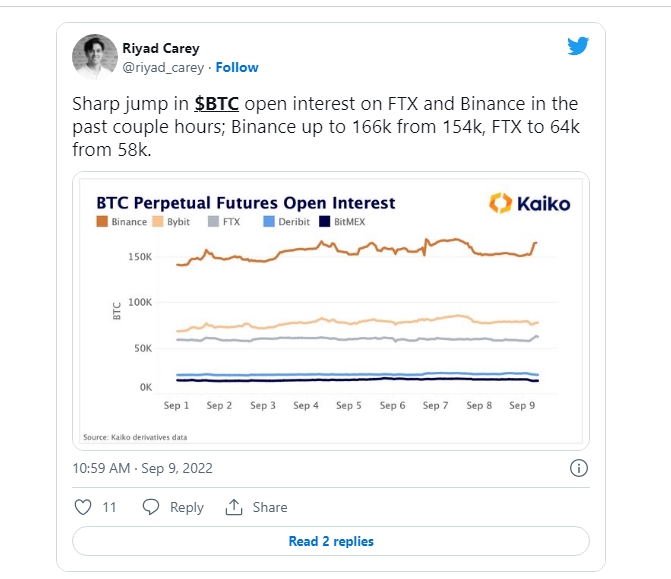This screenshot has width=671, height=579.
Task: Click the Deribit blue legend swatch
Action: pos(269,222)
